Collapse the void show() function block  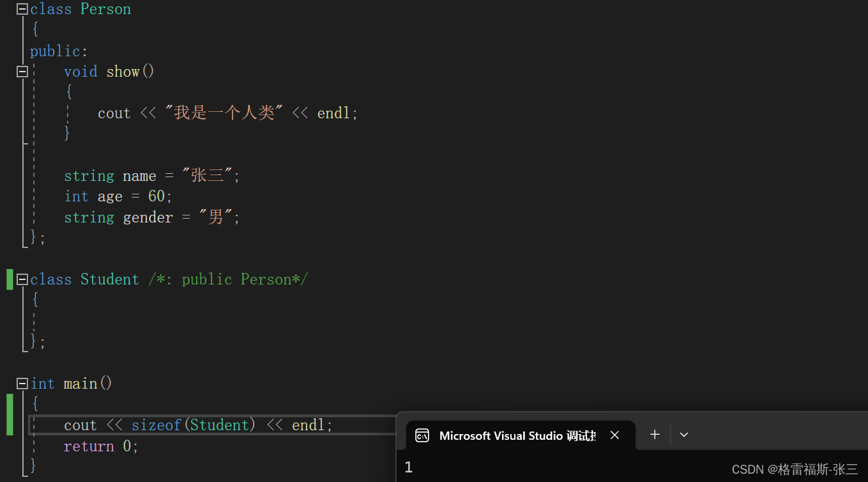pos(22,72)
